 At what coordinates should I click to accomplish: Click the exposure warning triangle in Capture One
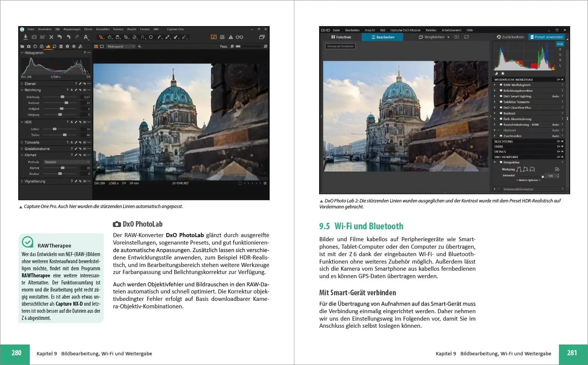coord(231,37)
